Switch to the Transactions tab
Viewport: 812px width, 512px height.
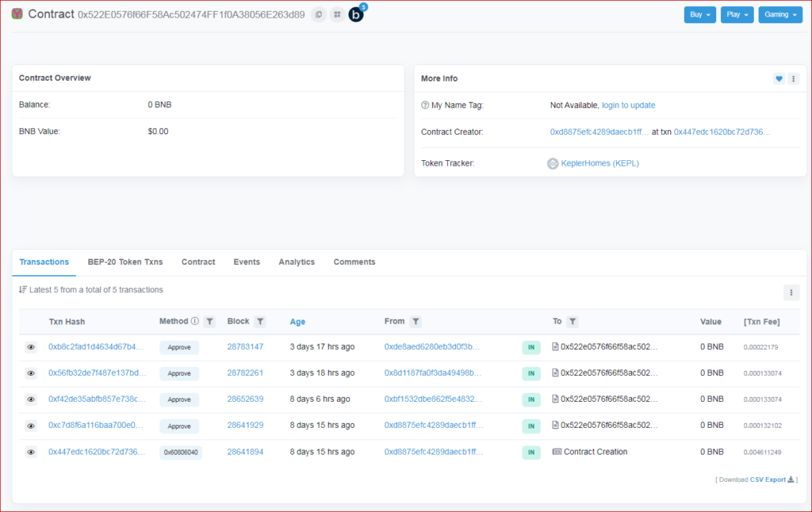point(44,262)
